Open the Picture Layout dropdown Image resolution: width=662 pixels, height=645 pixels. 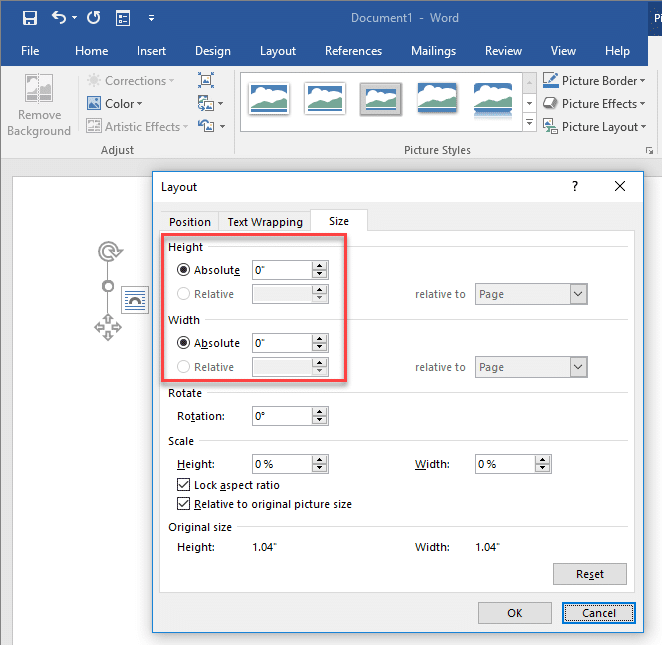click(x=594, y=127)
